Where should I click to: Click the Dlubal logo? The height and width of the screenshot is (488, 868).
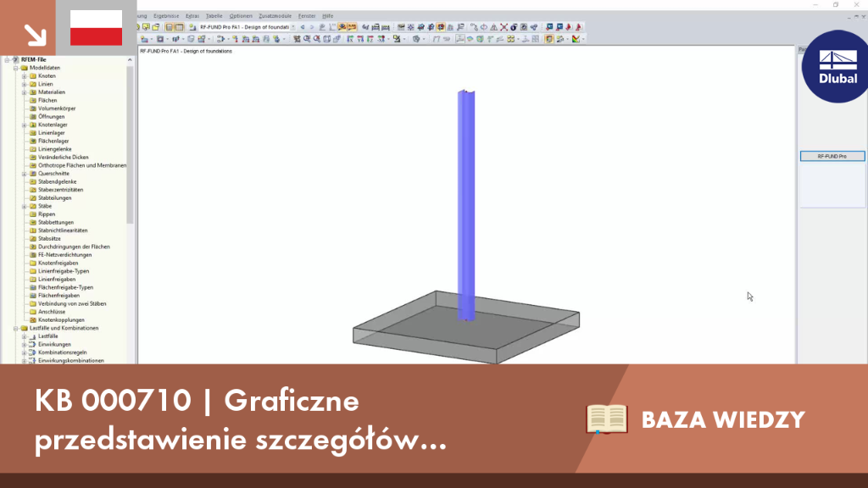(837, 66)
